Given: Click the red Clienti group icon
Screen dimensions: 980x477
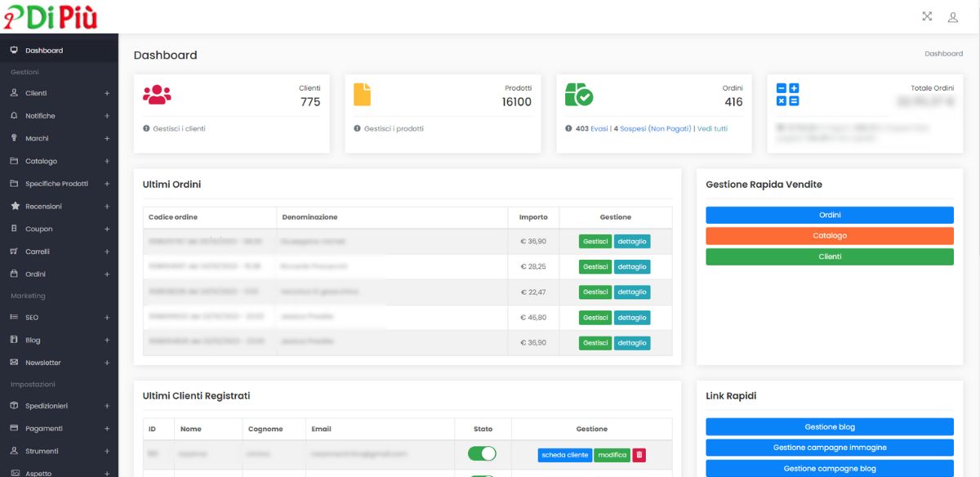Looking at the screenshot, I should [157, 95].
